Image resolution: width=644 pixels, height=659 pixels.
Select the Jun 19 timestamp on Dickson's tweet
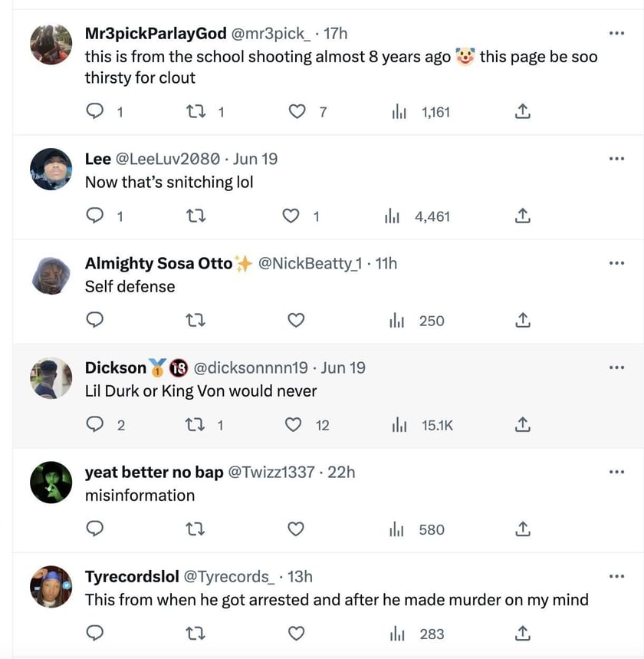pyautogui.click(x=343, y=367)
